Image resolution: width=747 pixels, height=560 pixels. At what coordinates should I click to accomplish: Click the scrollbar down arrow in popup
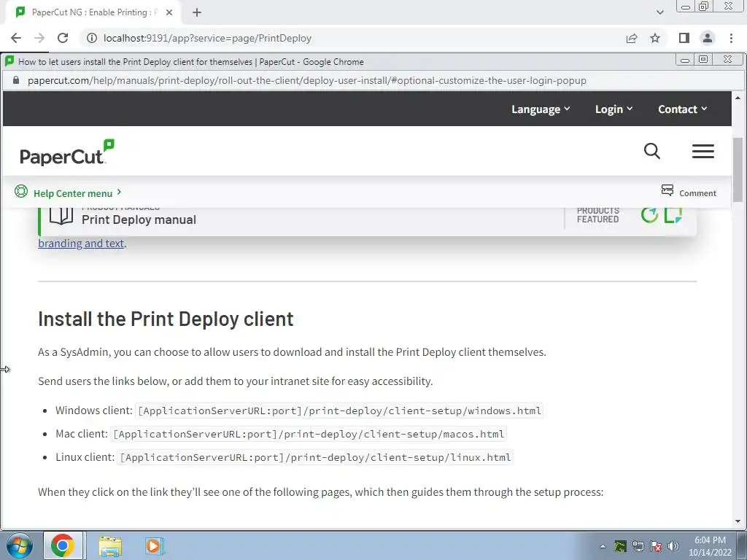point(738,521)
